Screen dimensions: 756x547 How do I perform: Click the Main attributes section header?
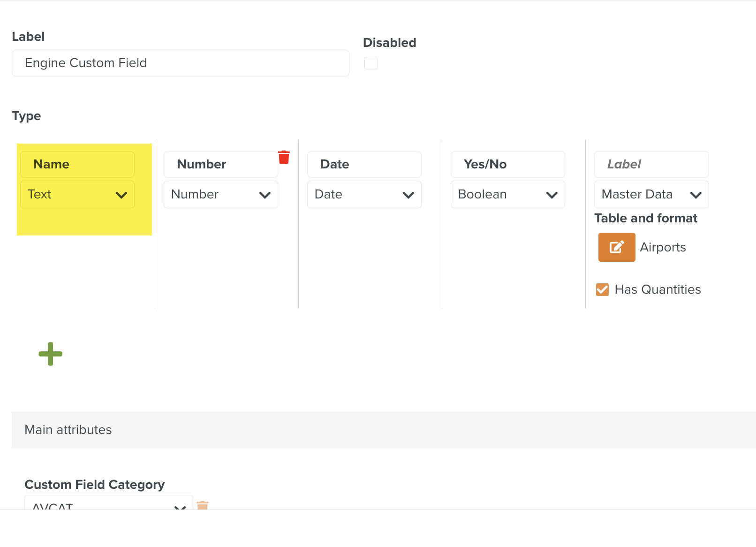(x=68, y=430)
